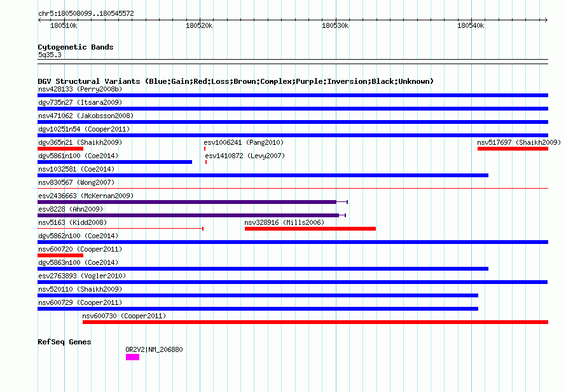Click the esv2436663 (McKernan2009) label
Screen dimensions: 566x392
(86, 196)
